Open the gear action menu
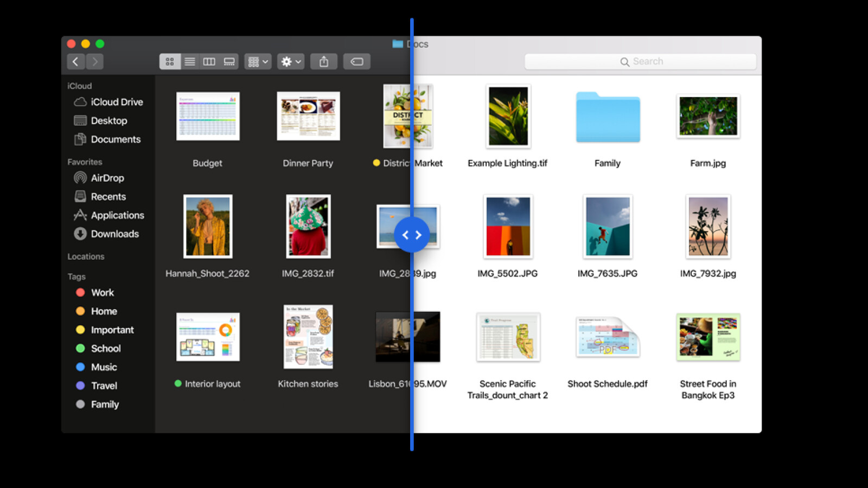This screenshot has width=868, height=488. (x=291, y=62)
